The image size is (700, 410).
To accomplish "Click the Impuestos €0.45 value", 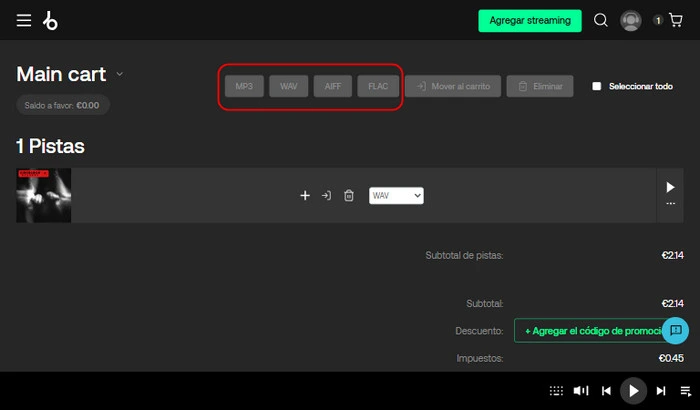I will 671,358.
